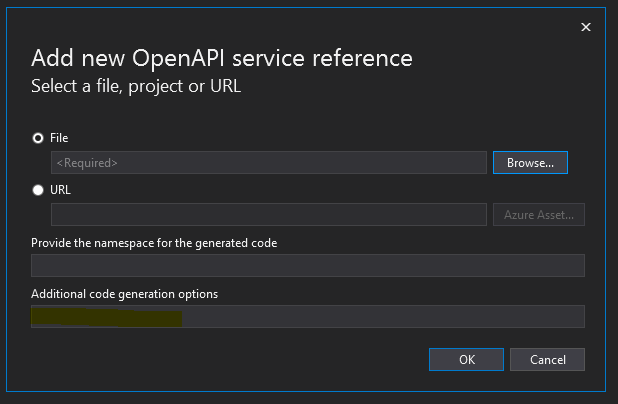Dismiss dialog with Cancel button
The width and height of the screenshot is (618, 404).
click(x=547, y=359)
